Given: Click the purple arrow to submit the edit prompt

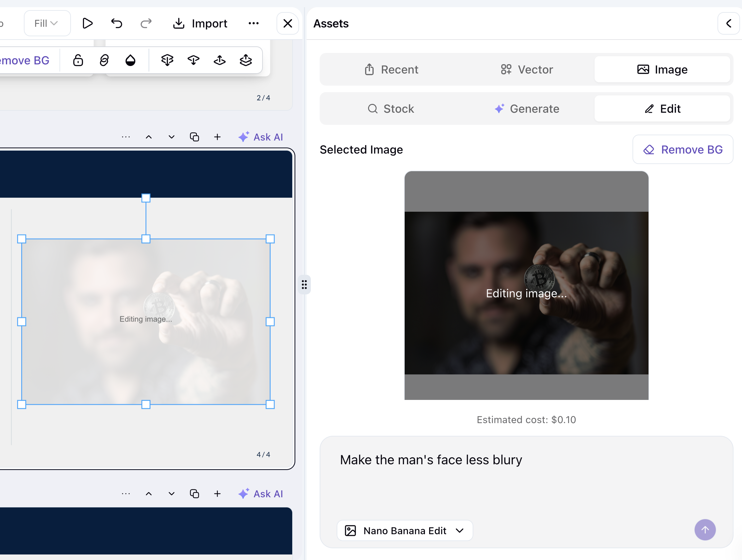Looking at the screenshot, I should click(x=705, y=530).
